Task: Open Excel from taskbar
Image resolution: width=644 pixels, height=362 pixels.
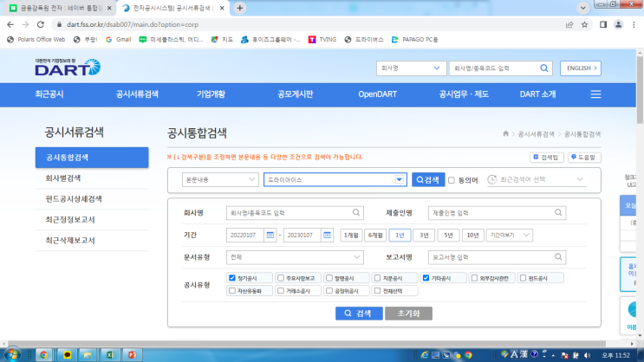Action: pyautogui.click(x=110, y=354)
